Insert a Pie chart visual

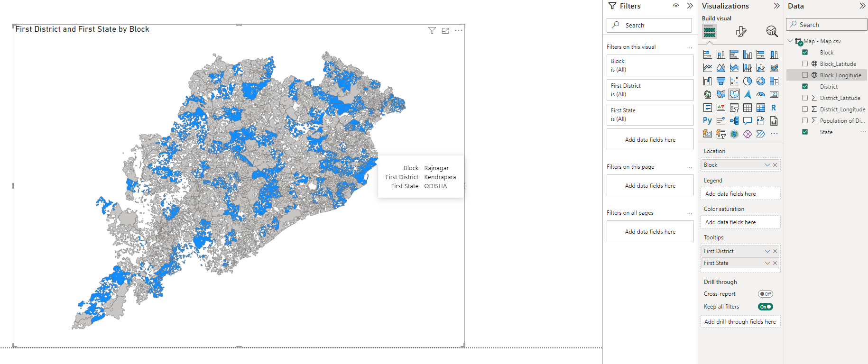(x=748, y=81)
